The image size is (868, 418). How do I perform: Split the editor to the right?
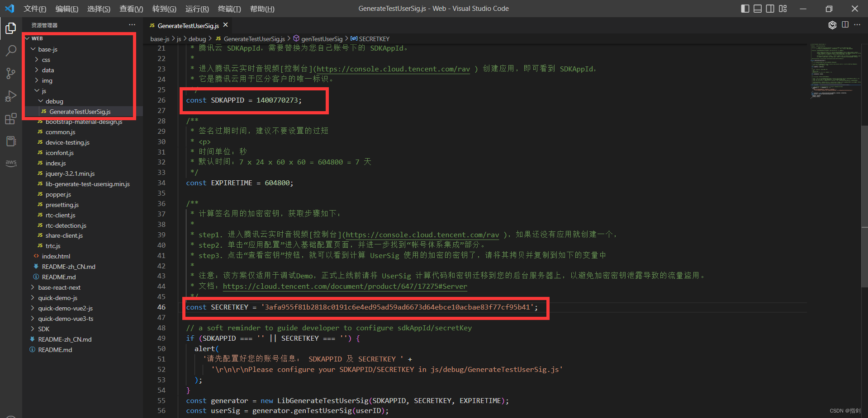[845, 25]
